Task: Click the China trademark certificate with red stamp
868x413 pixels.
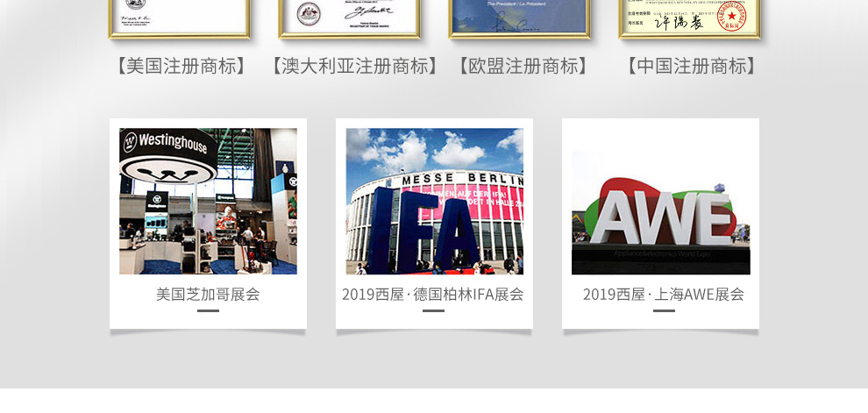Action: click(689, 18)
